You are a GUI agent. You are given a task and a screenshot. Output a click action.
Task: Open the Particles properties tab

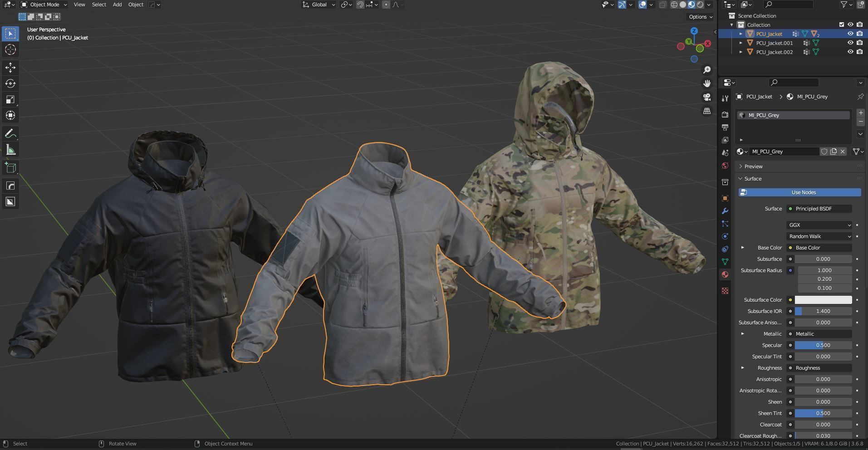725,224
